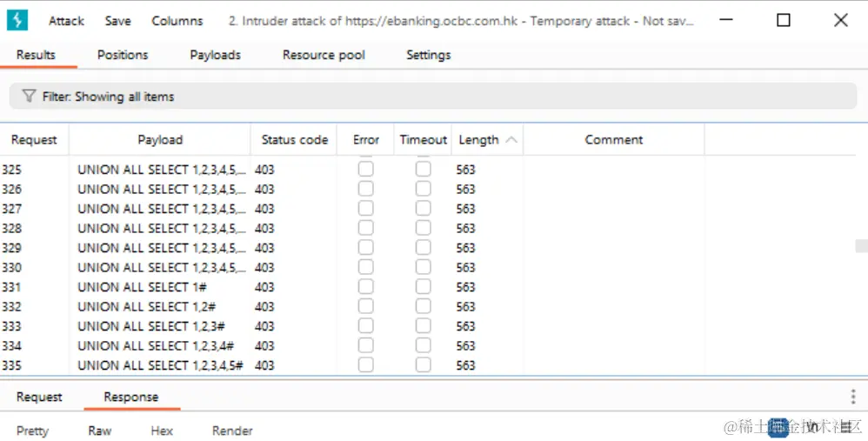Select the Raw view
868x441 pixels.
point(100,431)
